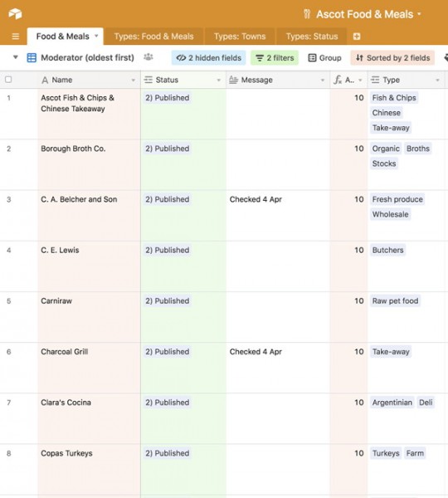This screenshot has height=498, width=448.
Task: Click Published status in Carniraw row
Action: [x=168, y=301]
